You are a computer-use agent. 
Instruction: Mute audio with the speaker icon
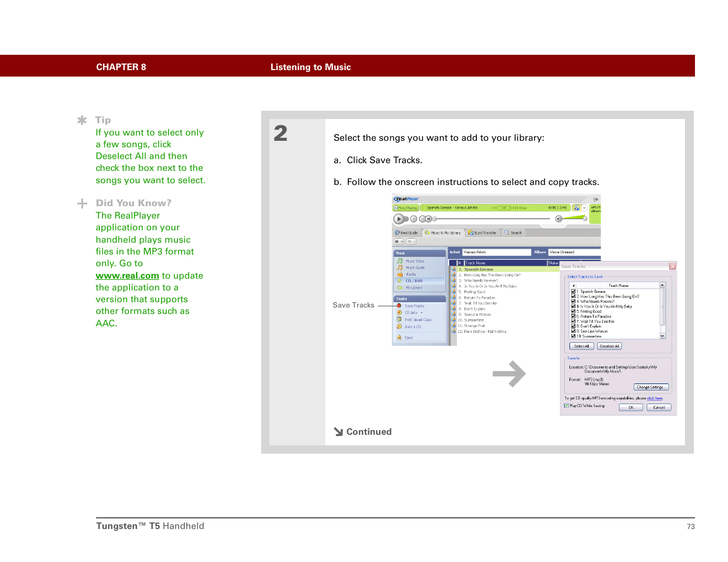558,219
